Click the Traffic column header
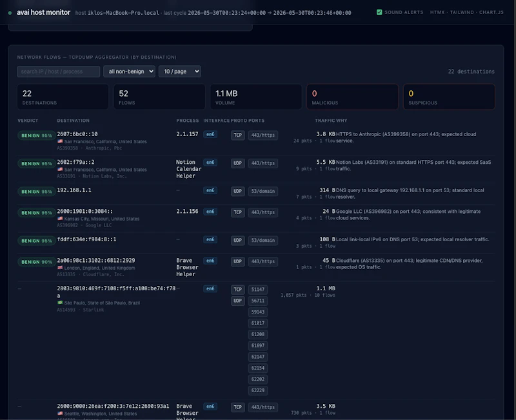This screenshot has width=516, height=420. click(x=324, y=121)
